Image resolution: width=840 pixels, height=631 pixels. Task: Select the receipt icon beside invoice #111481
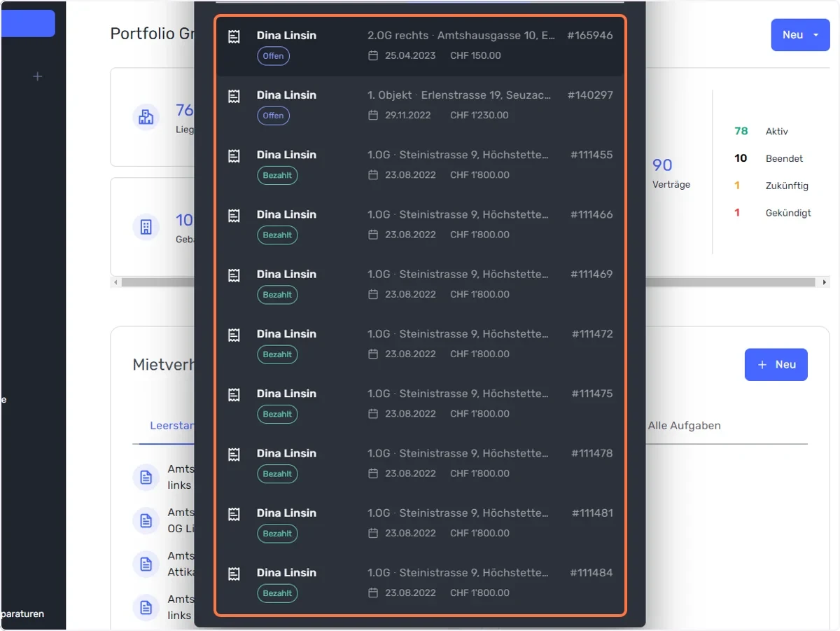234,514
